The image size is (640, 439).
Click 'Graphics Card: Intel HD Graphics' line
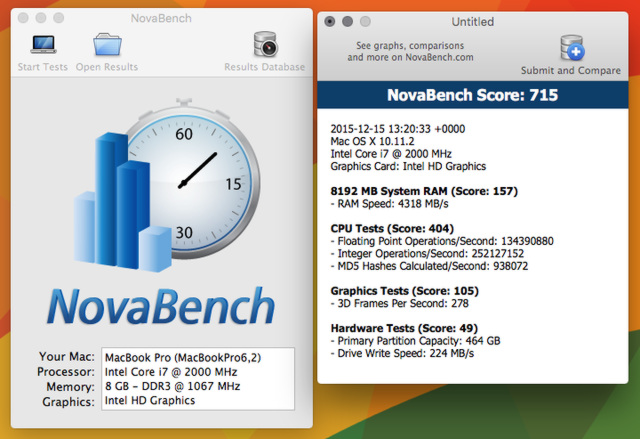point(408,166)
